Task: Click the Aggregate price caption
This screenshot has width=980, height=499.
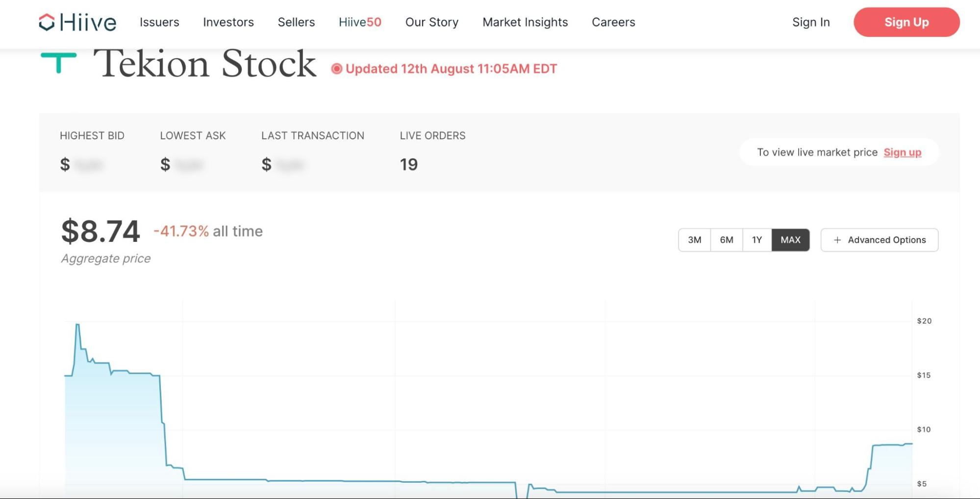Action: [106, 259]
